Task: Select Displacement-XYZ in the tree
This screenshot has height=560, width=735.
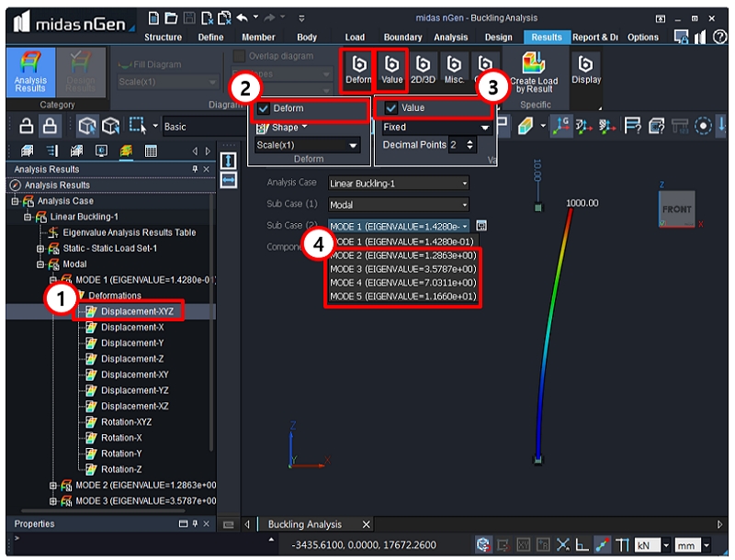Action: point(137,311)
